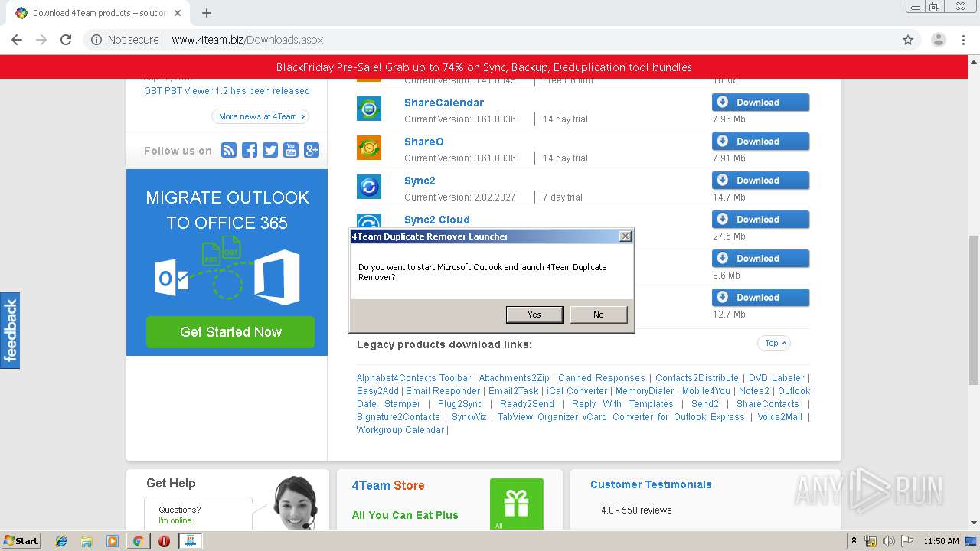Download Sync2
Screen dimensions: 980x551
click(760, 181)
